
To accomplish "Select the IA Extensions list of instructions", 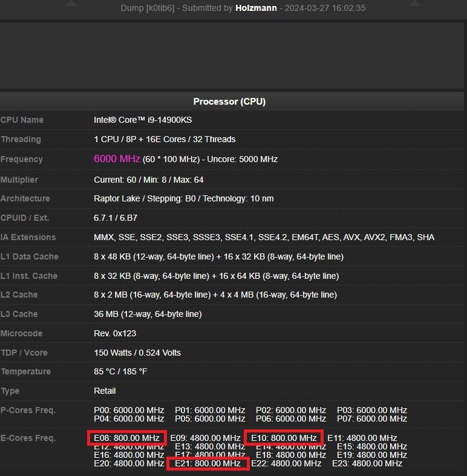I will click(264, 237).
